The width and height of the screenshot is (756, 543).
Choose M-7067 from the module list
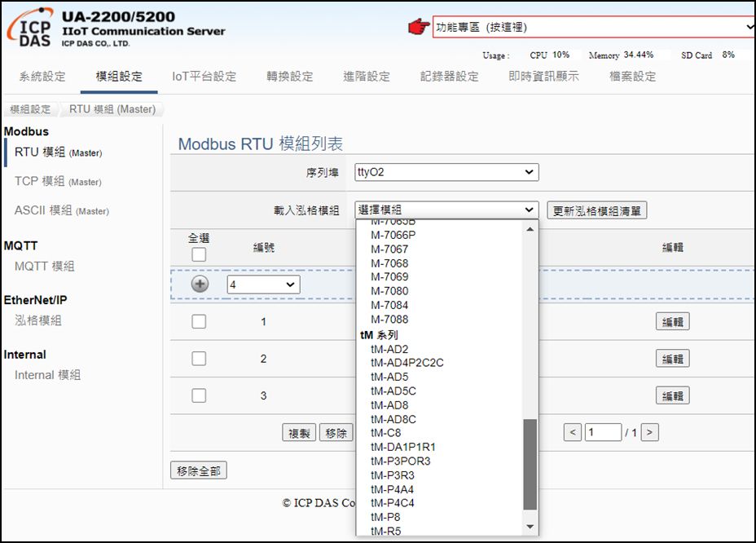(440, 249)
